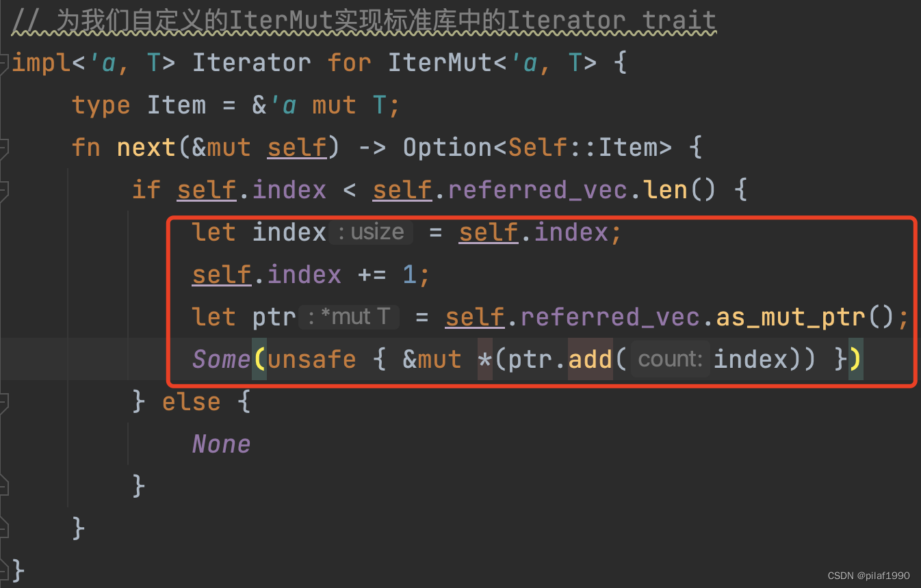This screenshot has height=588, width=921.
Task: Click 'Item' in the type declaration
Action: 177,105
